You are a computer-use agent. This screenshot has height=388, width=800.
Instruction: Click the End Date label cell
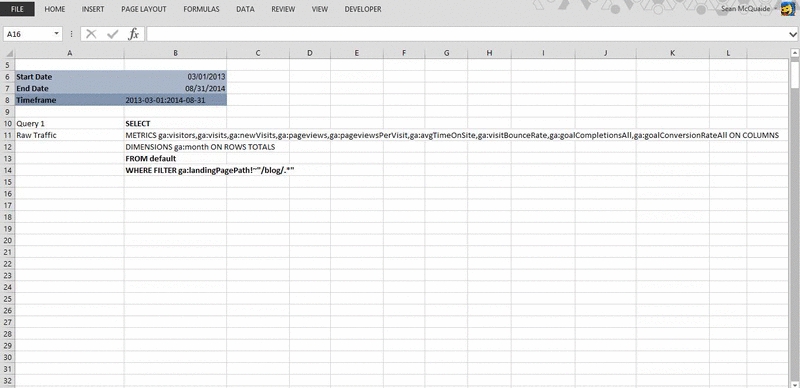pyautogui.click(x=69, y=88)
